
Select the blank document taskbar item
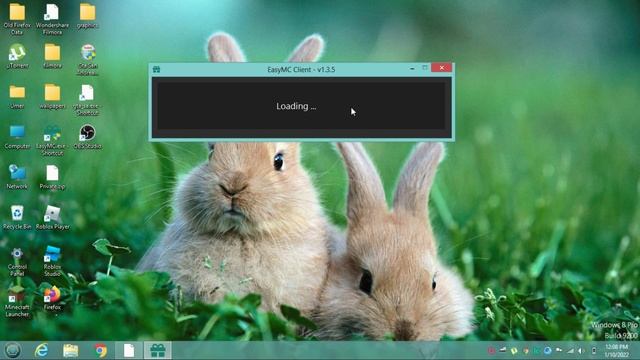[129, 350]
